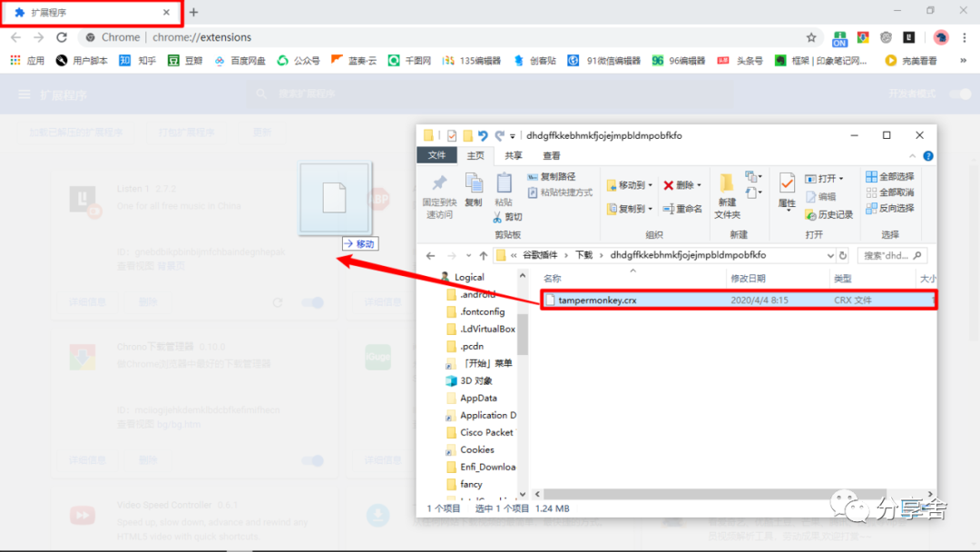Viewport: 980px width, 552px height.
Task: Open a new Chrome tab
Action: 194,12
